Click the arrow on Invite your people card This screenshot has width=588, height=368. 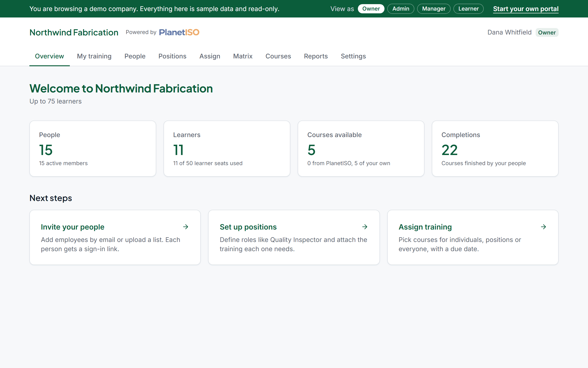pos(186,227)
